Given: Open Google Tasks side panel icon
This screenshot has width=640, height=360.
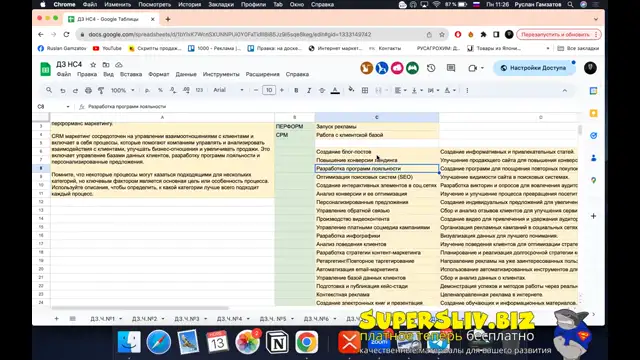Looking at the screenshot, I should (x=593, y=136).
